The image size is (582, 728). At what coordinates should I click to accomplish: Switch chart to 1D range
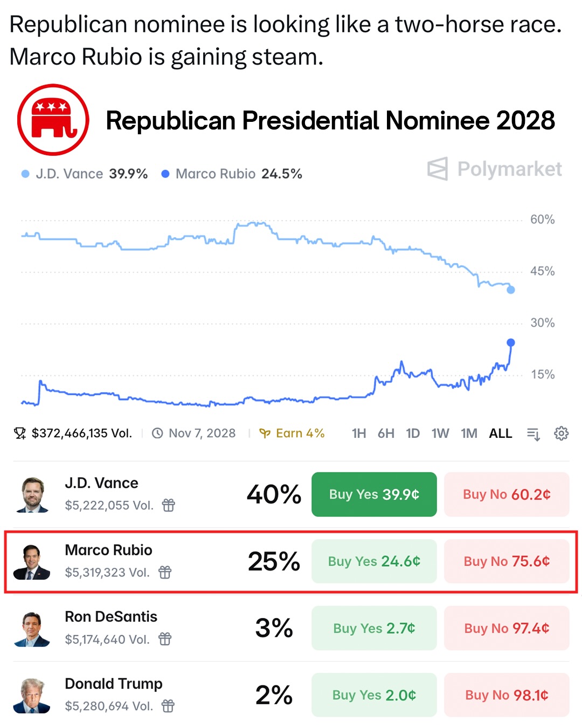pyautogui.click(x=413, y=434)
